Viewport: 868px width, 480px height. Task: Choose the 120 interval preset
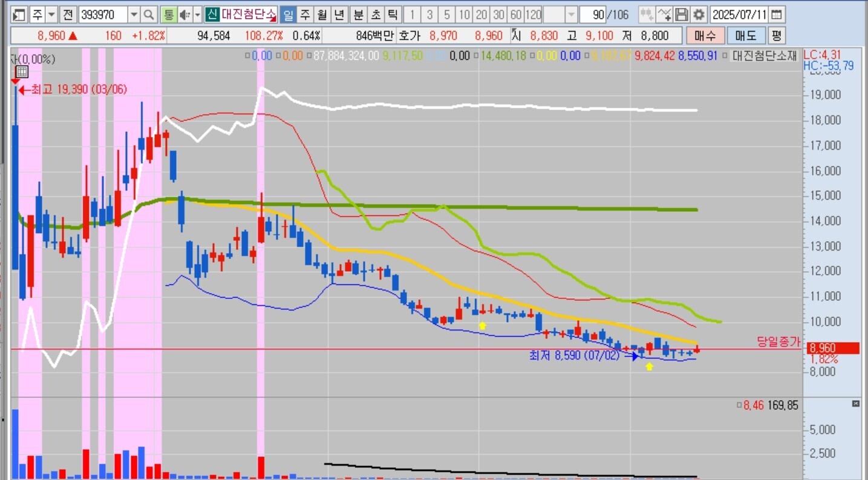click(534, 15)
